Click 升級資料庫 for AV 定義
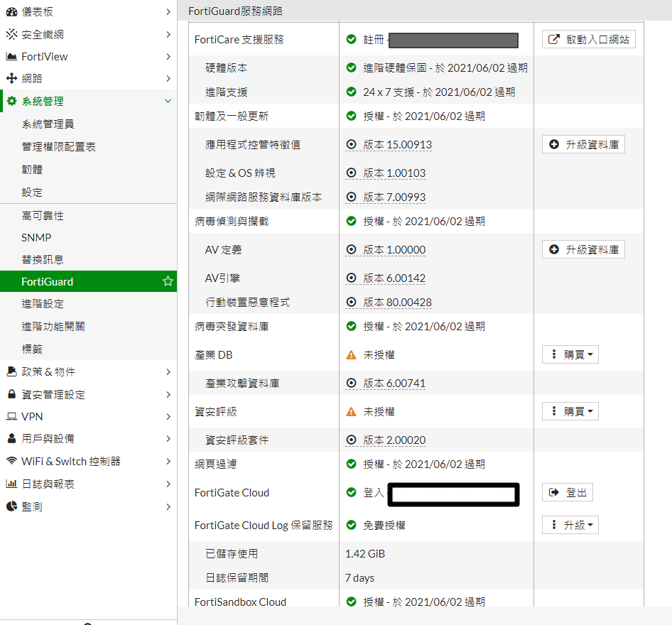 point(583,249)
